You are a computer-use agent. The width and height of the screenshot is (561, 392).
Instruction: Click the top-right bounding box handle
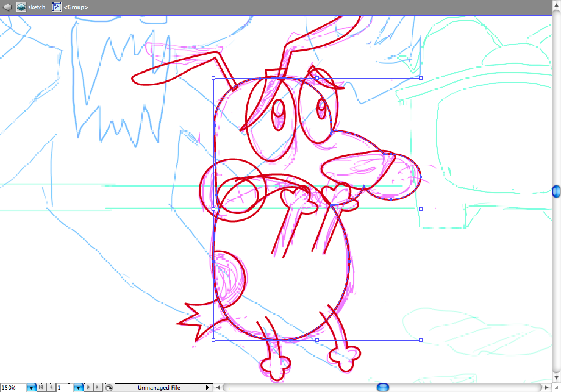[x=421, y=78]
